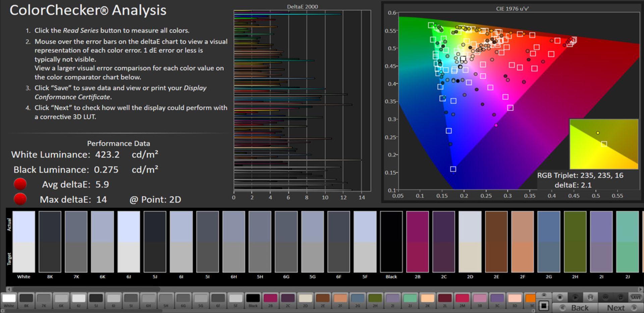644x313 pixels.
Task: Click right arrow of comparator chart scrollbar
Action: tap(641, 289)
